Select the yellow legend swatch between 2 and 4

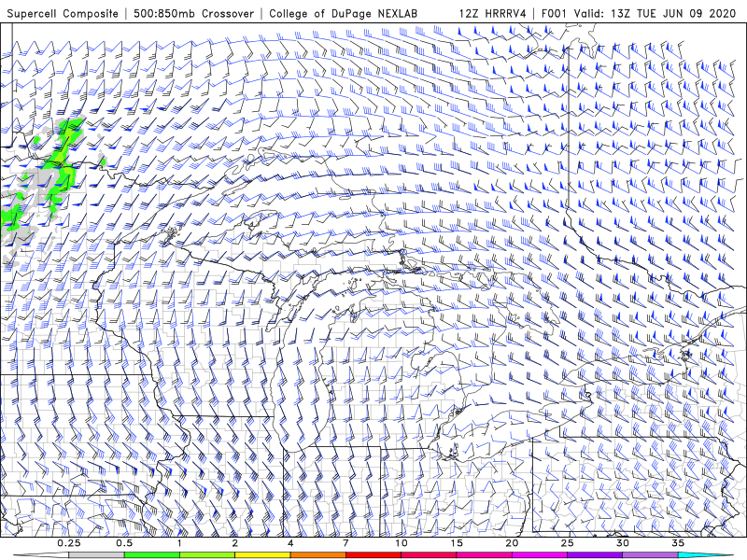[262, 555]
